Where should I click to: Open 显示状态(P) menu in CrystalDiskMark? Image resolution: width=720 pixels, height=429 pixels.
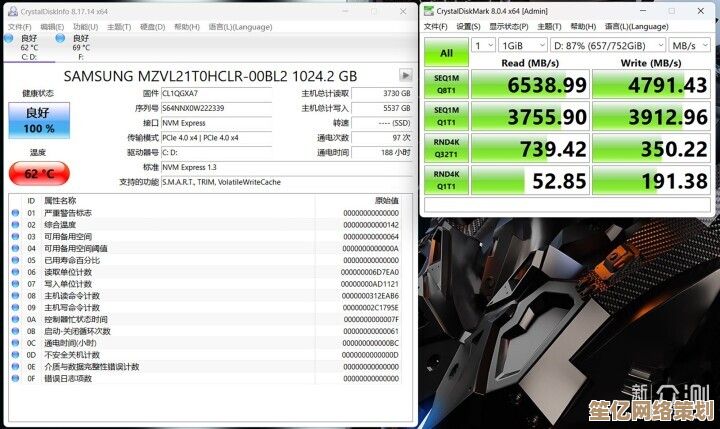click(508, 27)
